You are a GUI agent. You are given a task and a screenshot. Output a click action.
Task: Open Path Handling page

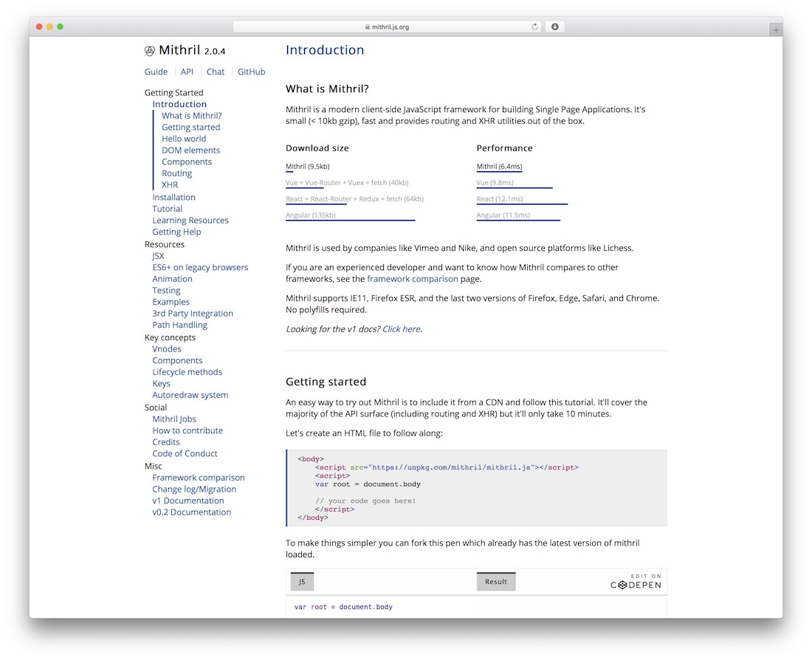(x=179, y=325)
